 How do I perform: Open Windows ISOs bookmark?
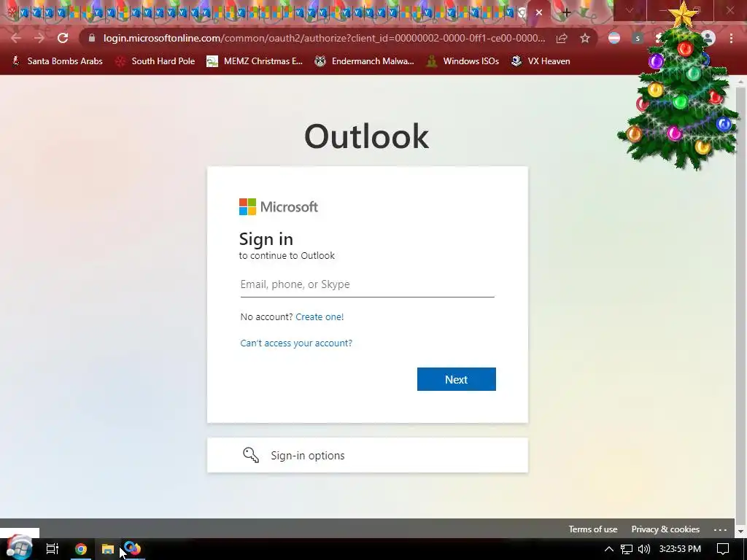462,61
